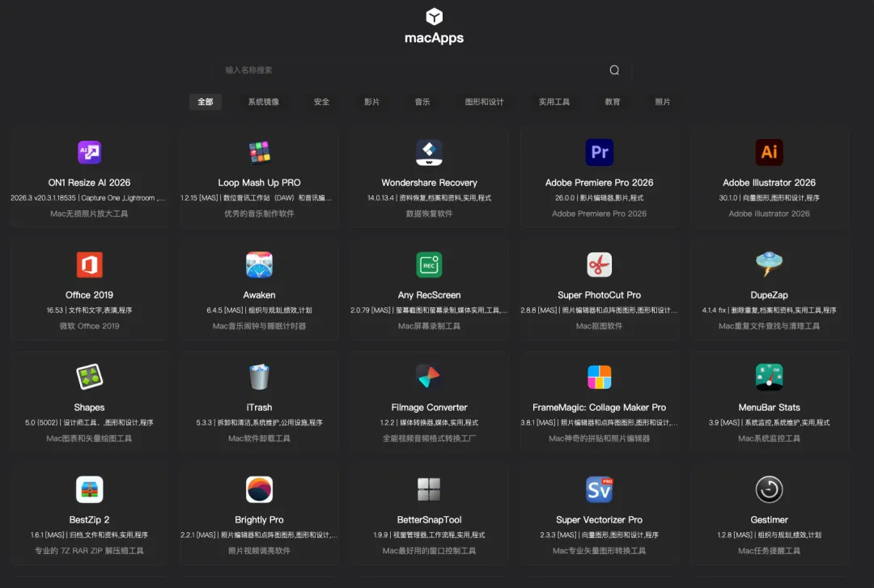
Task: Click the MenuBar Stats gauge icon
Action: tap(770, 377)
